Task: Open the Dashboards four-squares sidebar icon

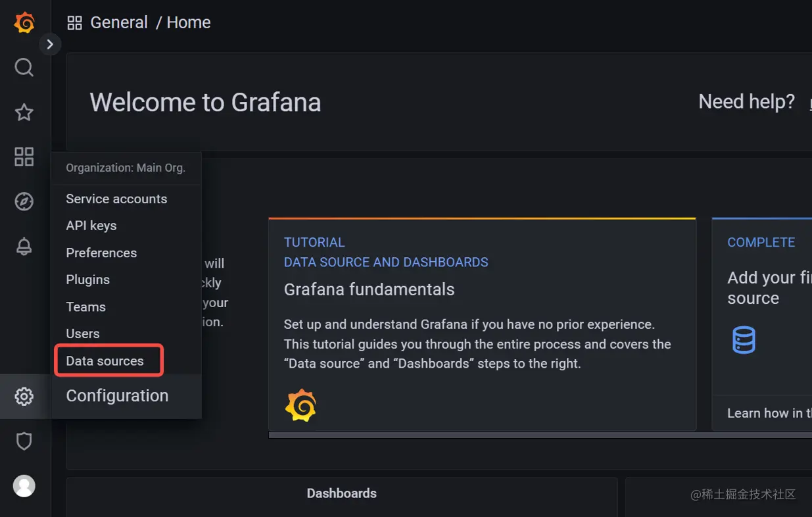Action: click(24, 157)
